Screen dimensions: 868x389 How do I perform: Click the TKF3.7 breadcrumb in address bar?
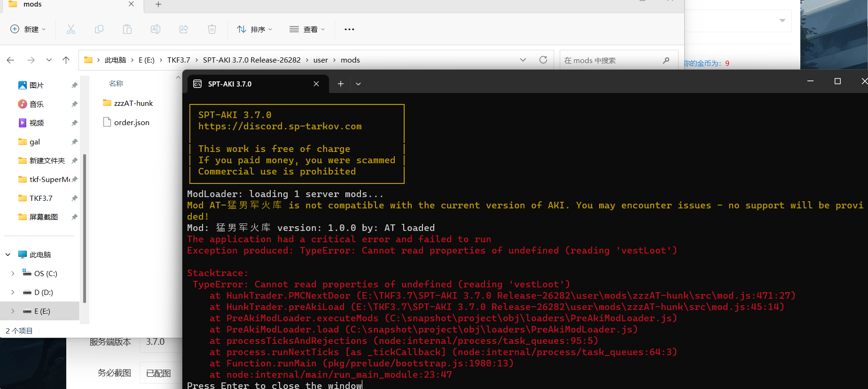pyautogui.click(x=179, y=60)
